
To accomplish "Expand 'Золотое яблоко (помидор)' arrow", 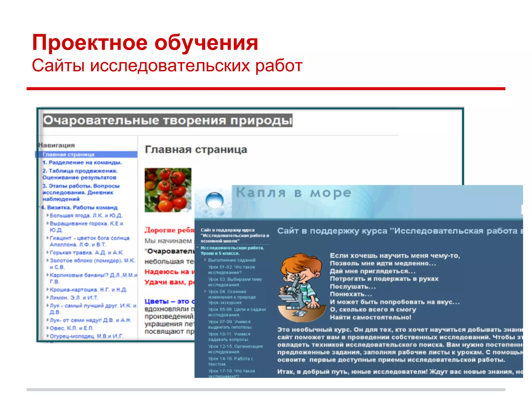I will pyautogui.click(x=48, y=260).
